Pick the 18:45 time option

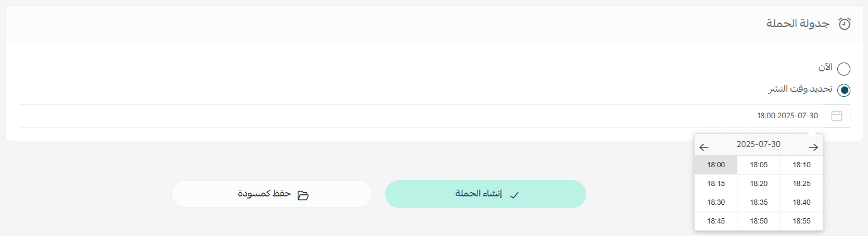point(716,221)
